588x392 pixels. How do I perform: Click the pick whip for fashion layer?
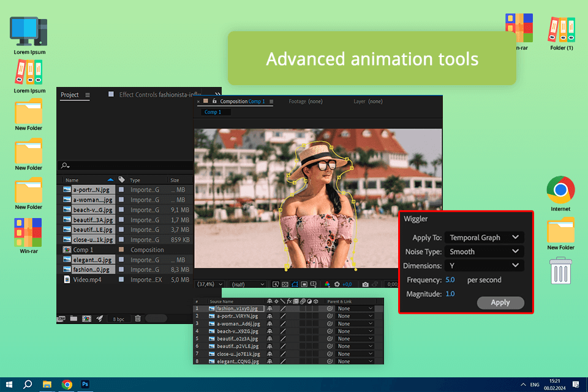click(330, 309)
